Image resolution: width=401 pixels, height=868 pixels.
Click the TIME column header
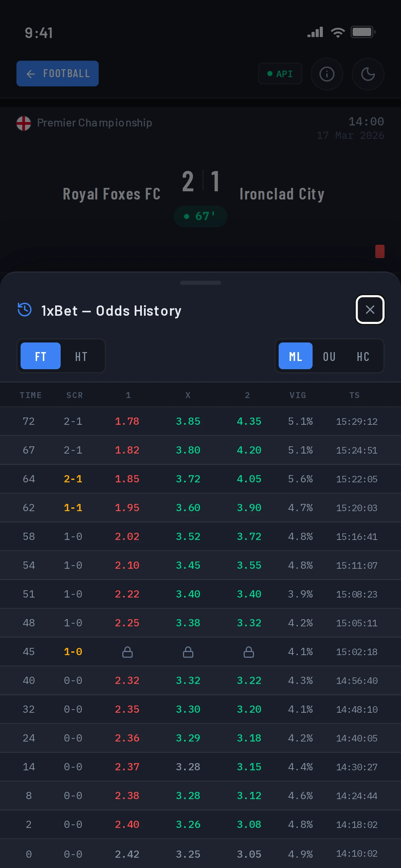(x=31, y=395)
